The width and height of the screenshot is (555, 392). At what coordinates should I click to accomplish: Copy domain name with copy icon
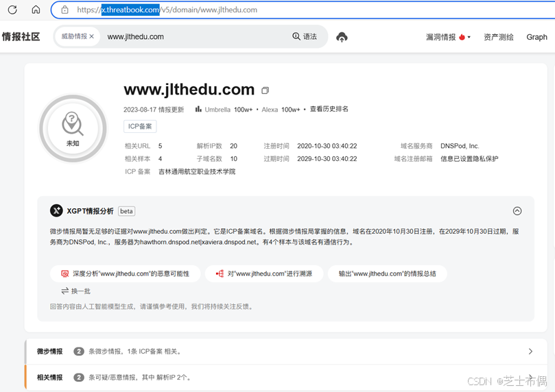click(265, 90)
